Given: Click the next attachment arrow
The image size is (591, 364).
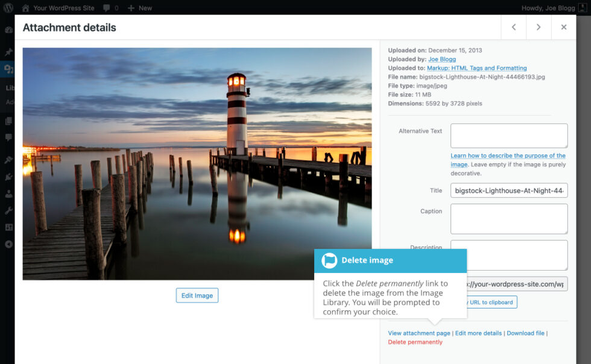Looking at the screenshot, I should coord(539,27).
